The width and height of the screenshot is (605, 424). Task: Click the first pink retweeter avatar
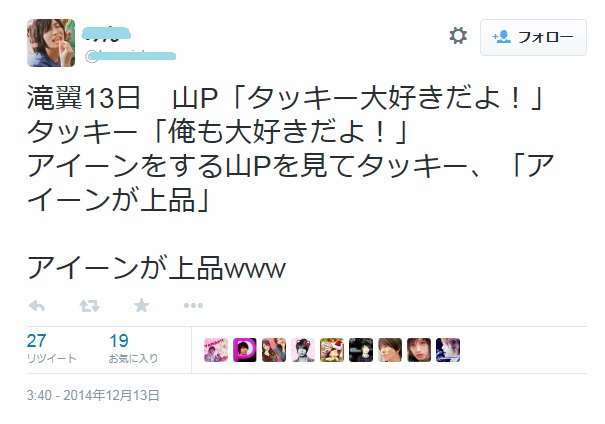(216, 350)
